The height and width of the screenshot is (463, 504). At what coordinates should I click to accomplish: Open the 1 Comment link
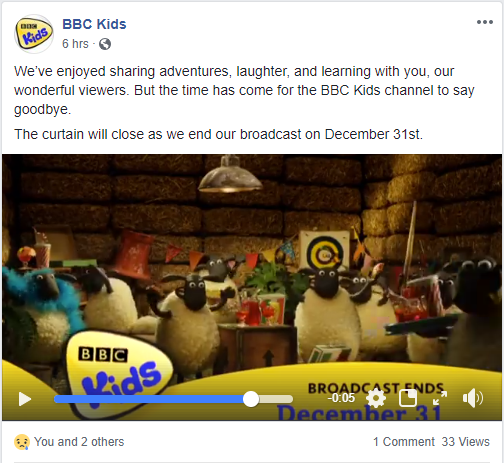pos(404,442)
